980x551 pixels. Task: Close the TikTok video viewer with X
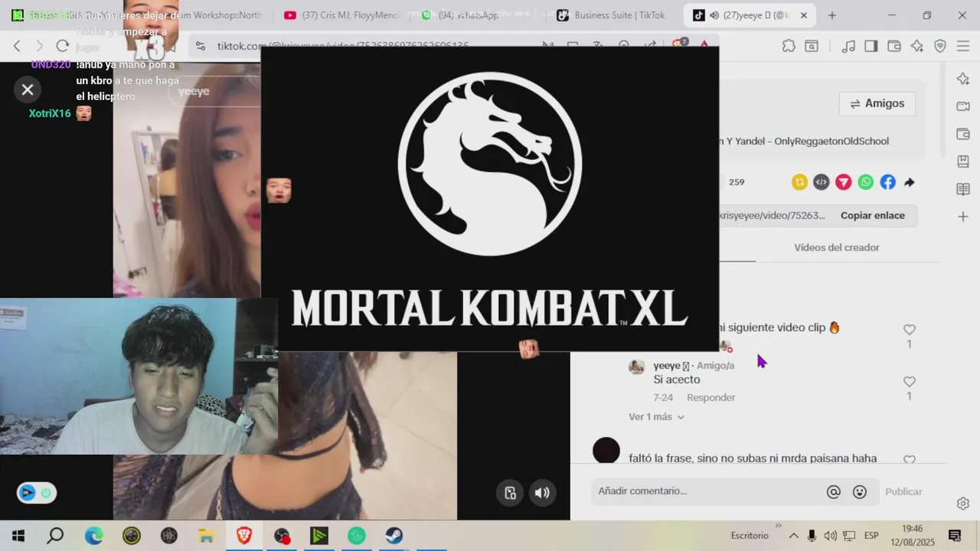(28, 90)
